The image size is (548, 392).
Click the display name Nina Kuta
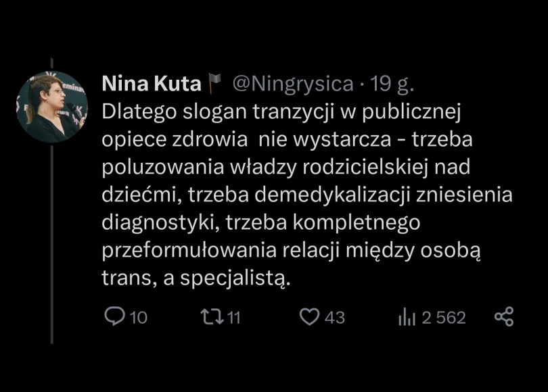coord(152,84)
